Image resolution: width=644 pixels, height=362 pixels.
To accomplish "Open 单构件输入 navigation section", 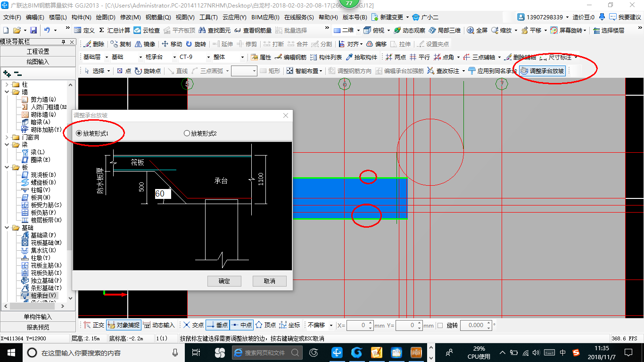I will pyautogui.click(x=38, y=317).
